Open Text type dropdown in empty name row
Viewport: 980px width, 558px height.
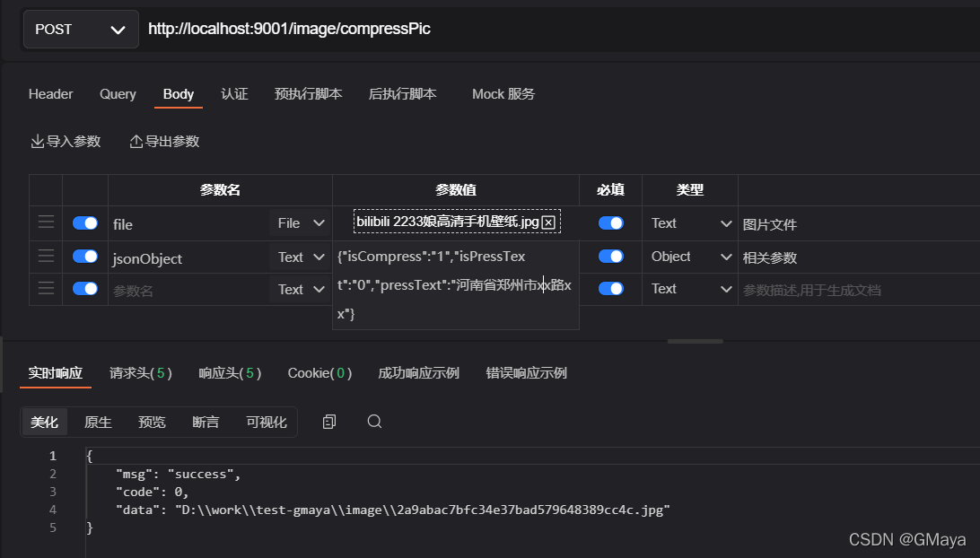pyautogui.click(x=301, y=289)
